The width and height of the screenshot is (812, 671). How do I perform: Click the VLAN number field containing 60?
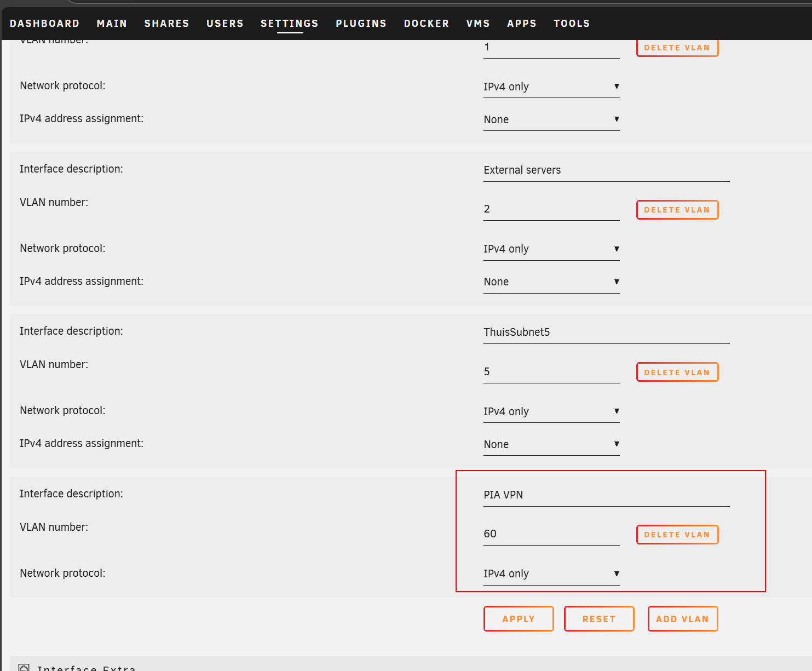point(551,534)
